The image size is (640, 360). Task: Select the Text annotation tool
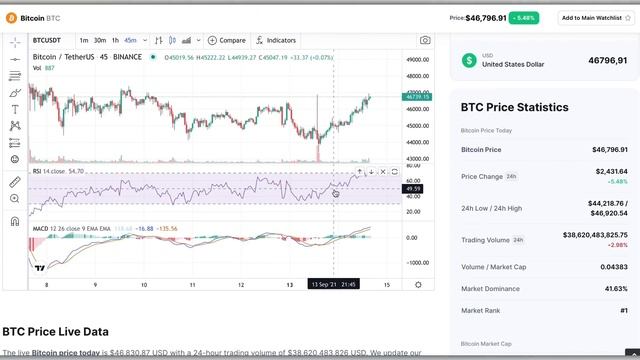point(15,109)
